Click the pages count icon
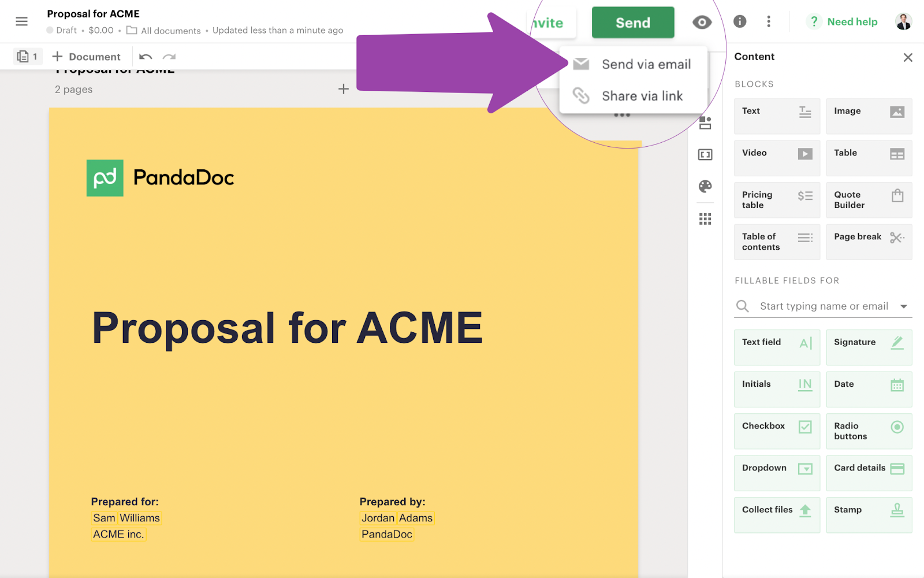The image size is (924, 578). pos(27,57)
